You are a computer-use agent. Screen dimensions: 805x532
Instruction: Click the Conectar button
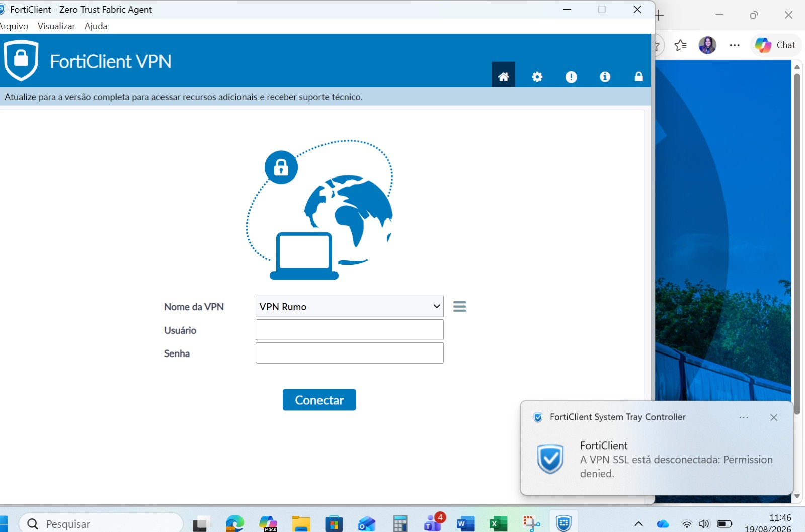tap(319, 400)
